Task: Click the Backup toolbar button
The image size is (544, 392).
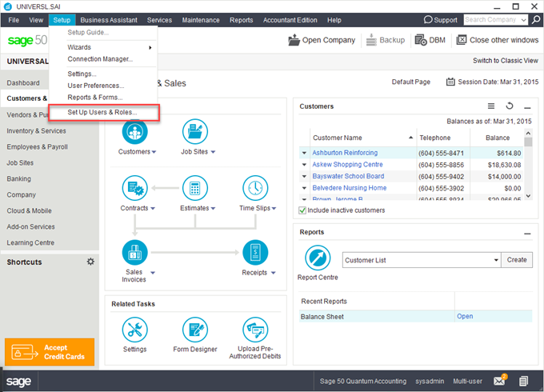Action: tap(386, 40)
